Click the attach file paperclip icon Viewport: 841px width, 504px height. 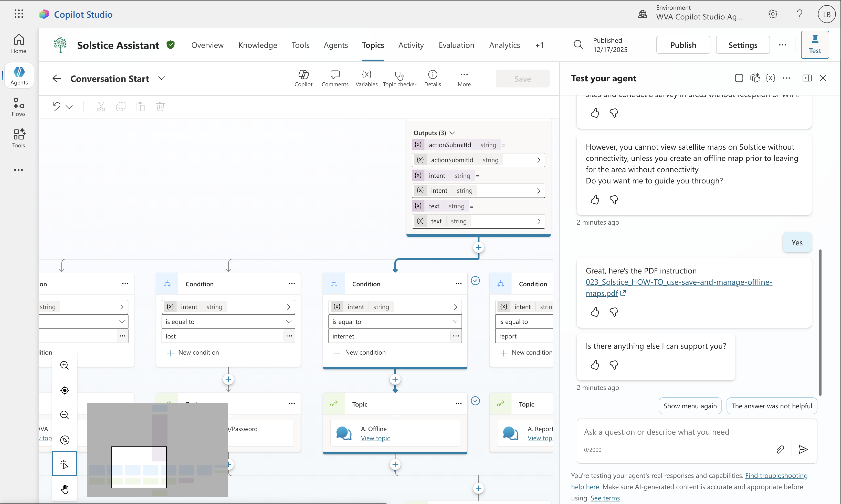780,449
